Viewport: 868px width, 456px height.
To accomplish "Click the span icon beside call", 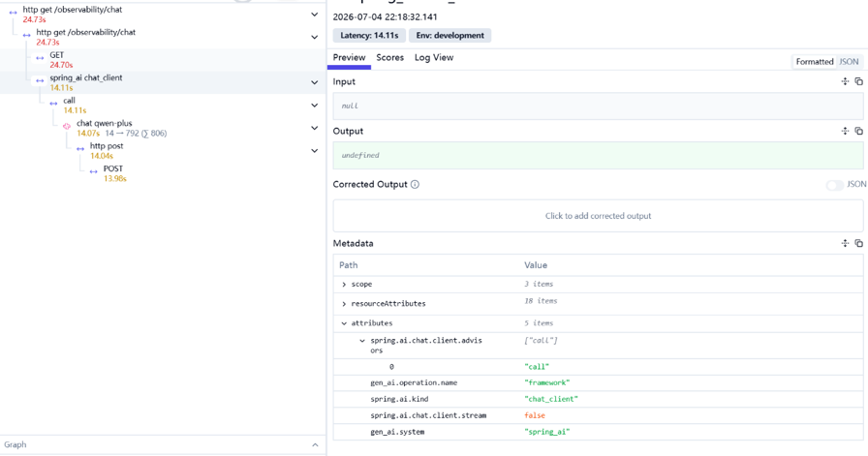I will click(x=53, y=103).
